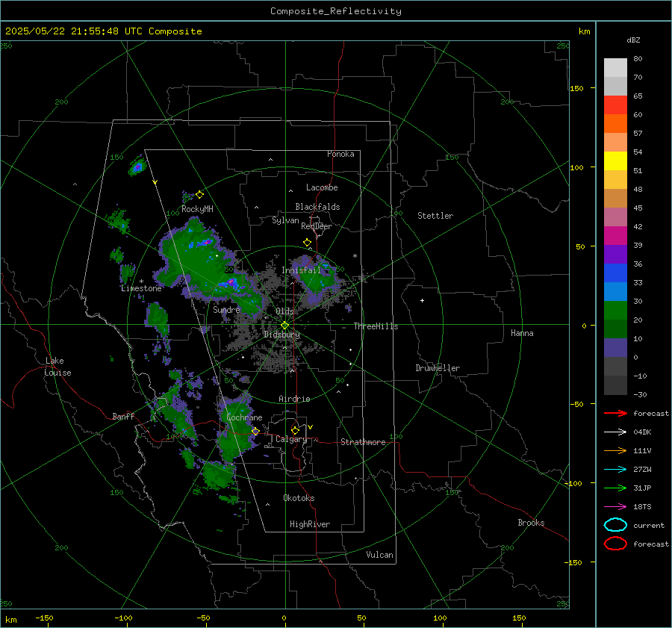Click the Ponoka label
672x628 pixels.
click(x=340, y=154)
